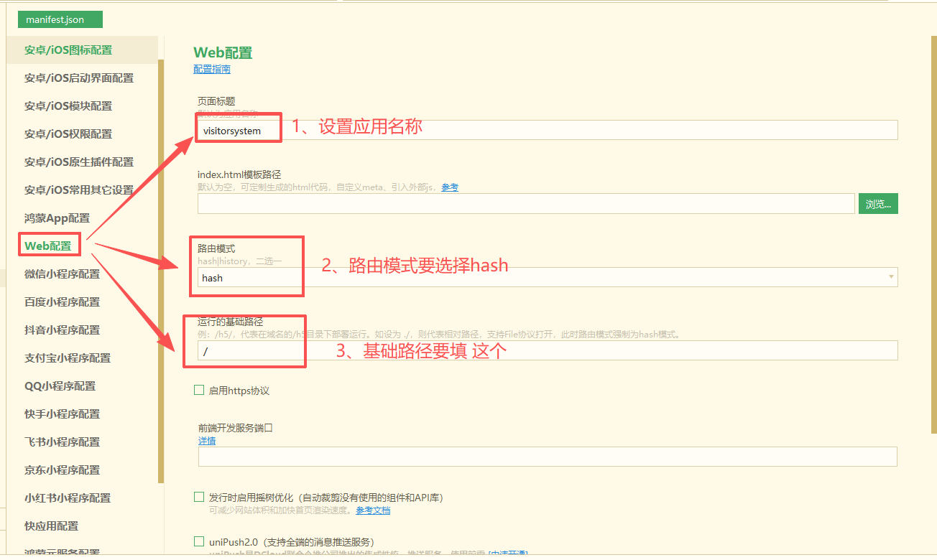The height and width of the screenshot is (560, 937).
Task: Enable 发行时启用摇树优化 tree-shaking option
Action: pyautogui.click(x=199, y=496)
